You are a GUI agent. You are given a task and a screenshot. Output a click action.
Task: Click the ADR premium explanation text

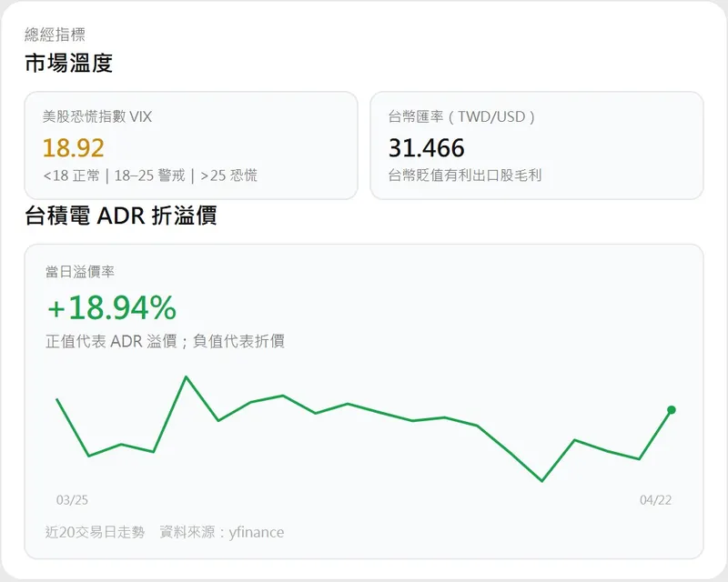point(165,341)
